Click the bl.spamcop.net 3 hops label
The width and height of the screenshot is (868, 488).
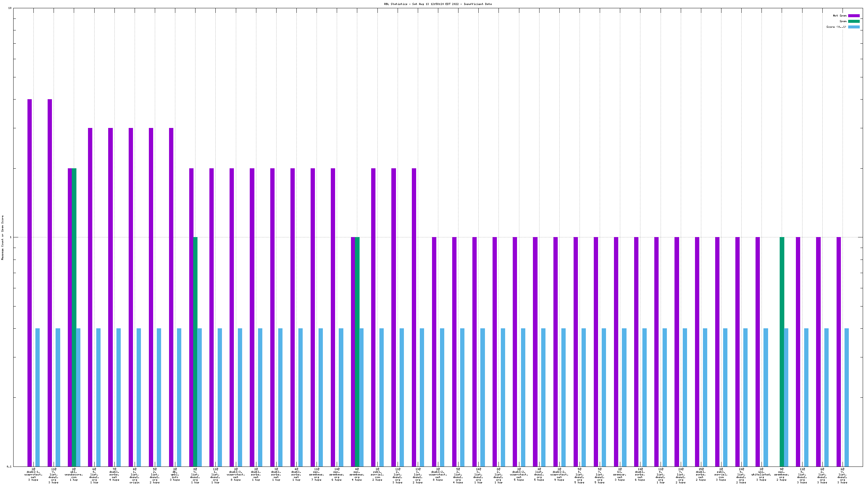pyautogui.click(x=620, y=474)
